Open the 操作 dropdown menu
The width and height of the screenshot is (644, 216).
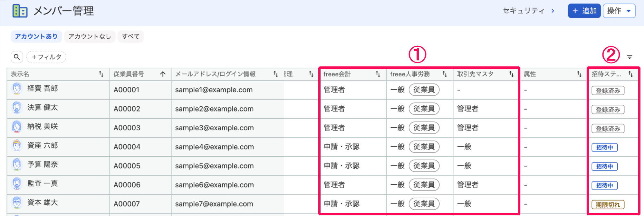click(x=619, y=11)
